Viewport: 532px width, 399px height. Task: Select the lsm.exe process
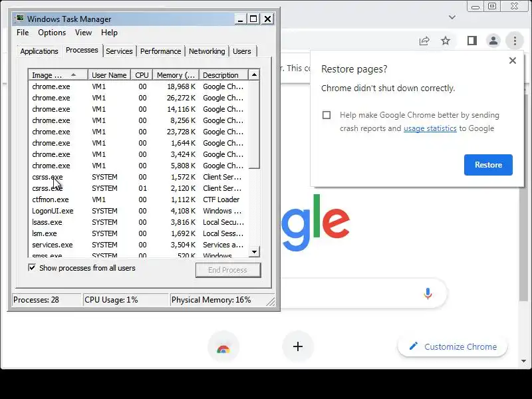point(138,233)
